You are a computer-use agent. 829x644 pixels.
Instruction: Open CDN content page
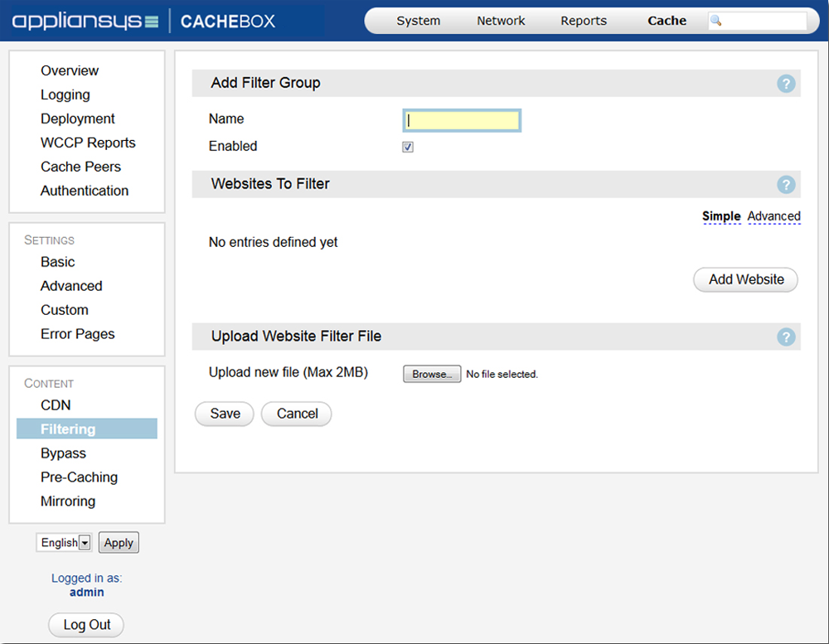56,405
